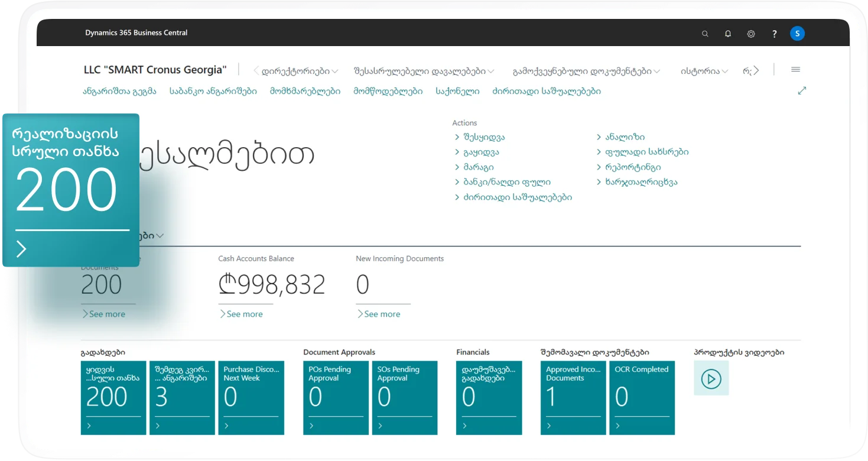This screenshot has height=461, width=868.
Task: Click the help question mark icon
Action: [x=774, y=34]
